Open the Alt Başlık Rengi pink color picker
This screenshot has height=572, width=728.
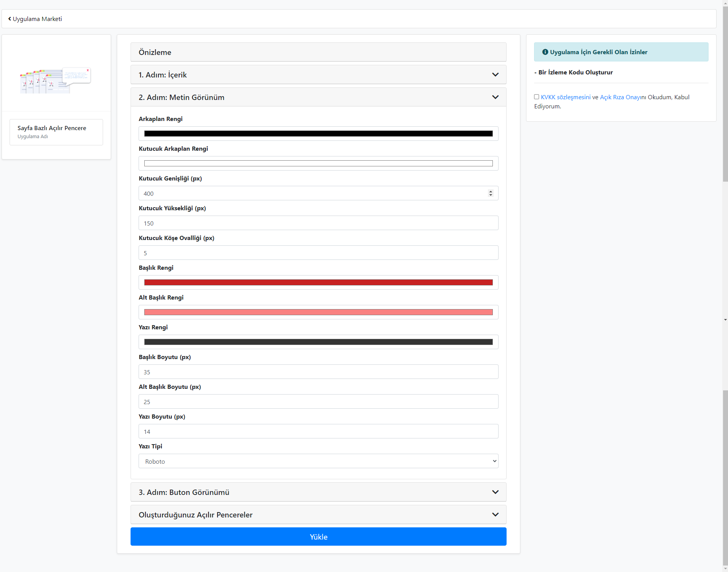[318, 312]
